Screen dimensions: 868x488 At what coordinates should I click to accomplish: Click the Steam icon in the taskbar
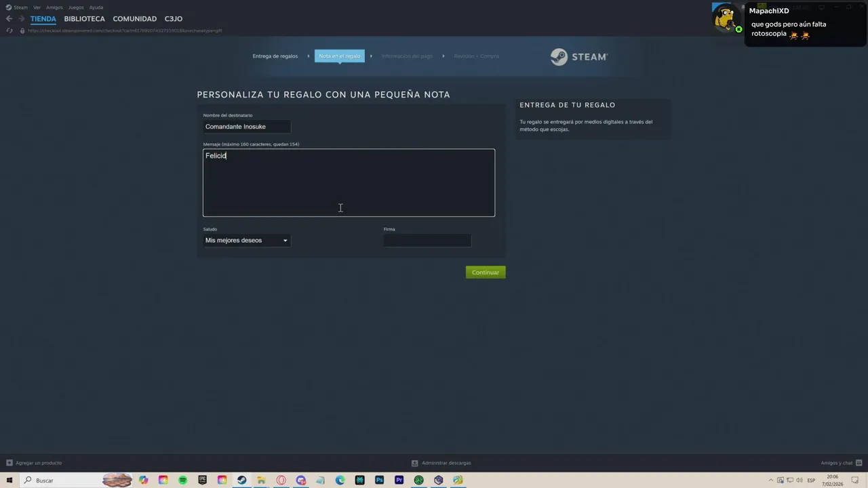click(x=241, y=481)
